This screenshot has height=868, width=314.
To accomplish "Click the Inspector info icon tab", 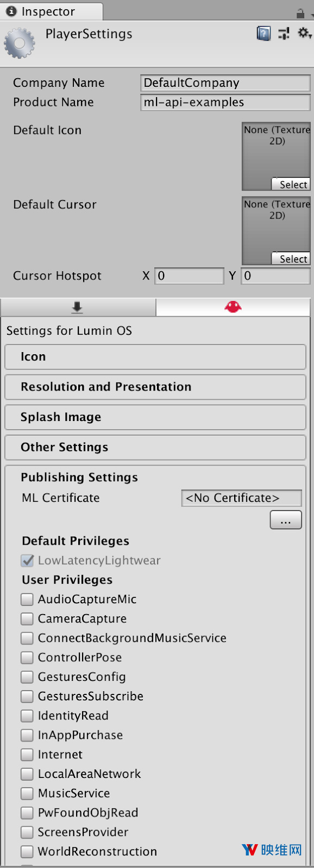I will point(11,11).
